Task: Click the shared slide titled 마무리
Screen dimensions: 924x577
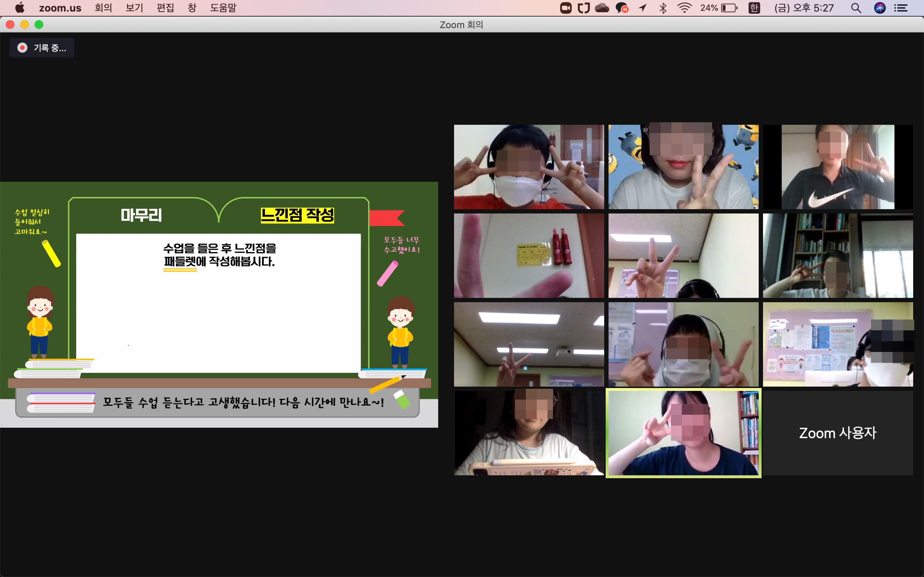Action: (219, 304)
